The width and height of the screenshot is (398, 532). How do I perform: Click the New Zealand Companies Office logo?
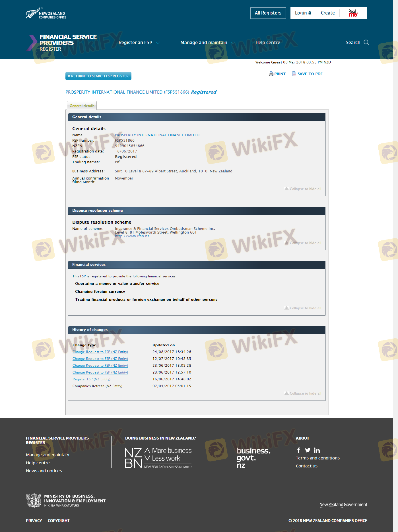(46, 13)
